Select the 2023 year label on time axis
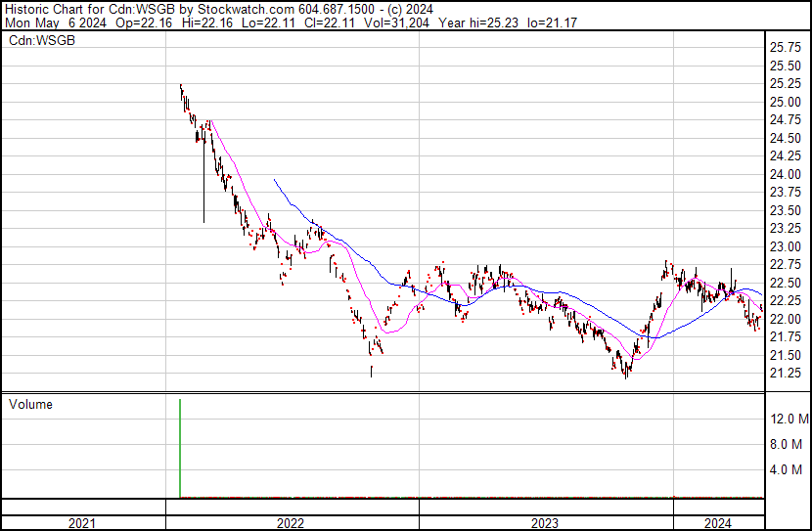Image resolution: width=812 pixels, height=531 pixels. (x=545, y=523)
